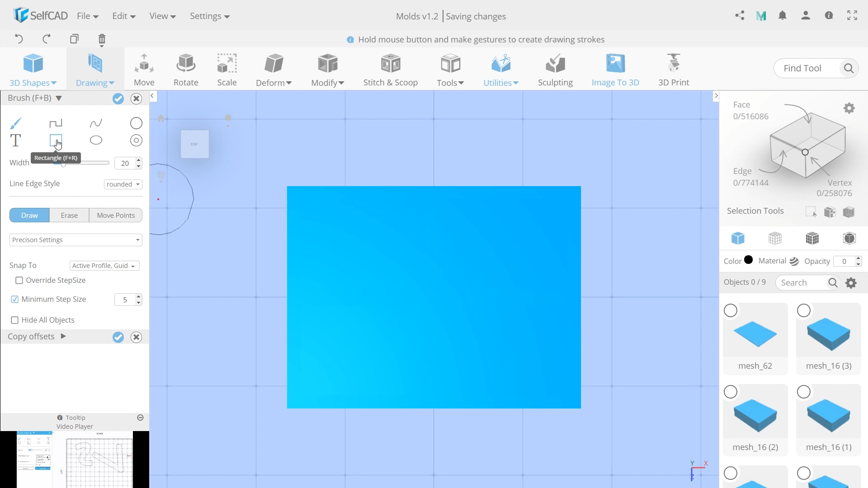Open the Stitch & Scoop tool
The image size is (868, 488).
[x=391, y=70]
